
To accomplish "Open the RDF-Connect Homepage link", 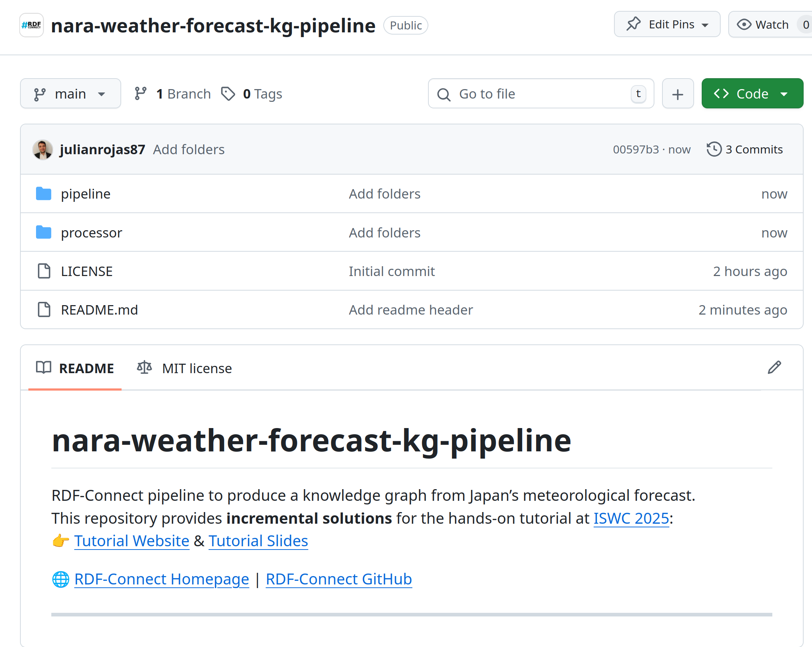I will click(161, 579).
